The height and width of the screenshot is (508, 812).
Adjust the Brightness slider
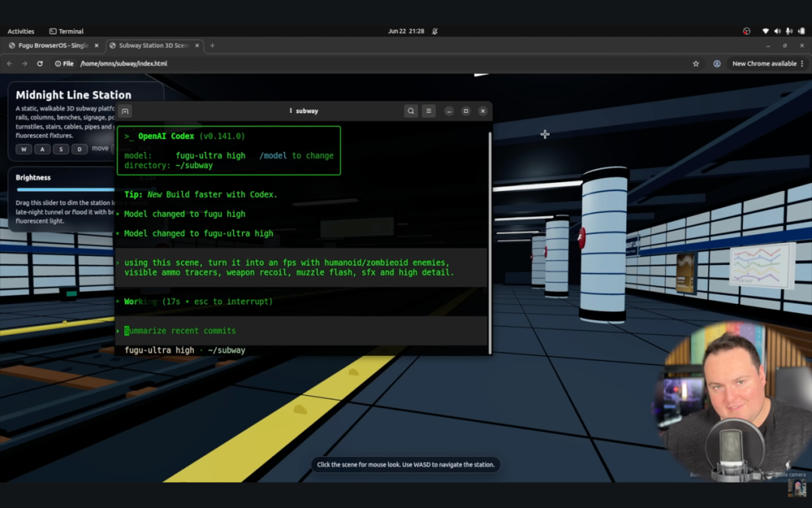(x=65, y=190)
